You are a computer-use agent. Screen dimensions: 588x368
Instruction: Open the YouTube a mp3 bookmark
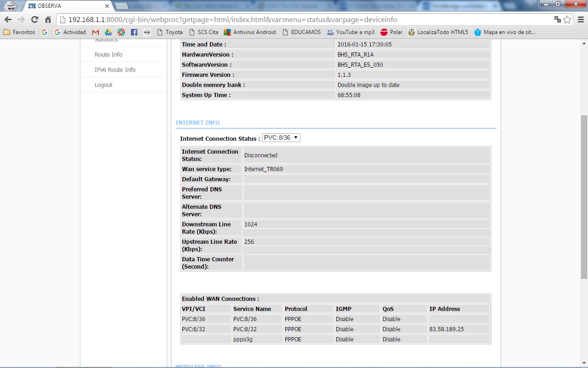[x=351, y=32]
